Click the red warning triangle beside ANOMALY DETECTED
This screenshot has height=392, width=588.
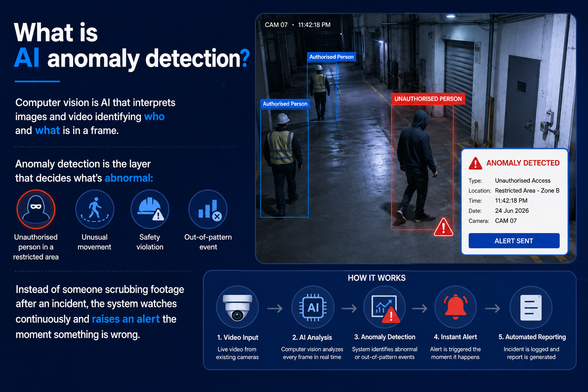(475, 163)
